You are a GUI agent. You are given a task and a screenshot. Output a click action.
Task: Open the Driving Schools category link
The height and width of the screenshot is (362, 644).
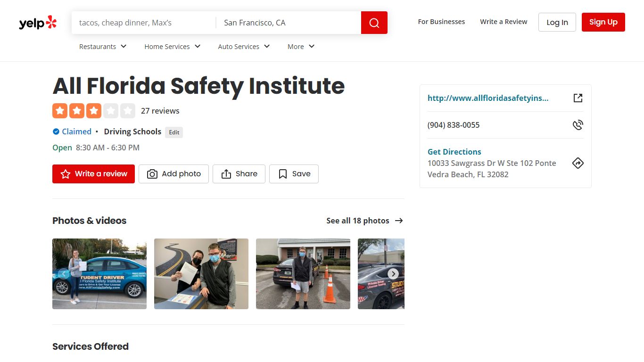click(x=132, y=132)
